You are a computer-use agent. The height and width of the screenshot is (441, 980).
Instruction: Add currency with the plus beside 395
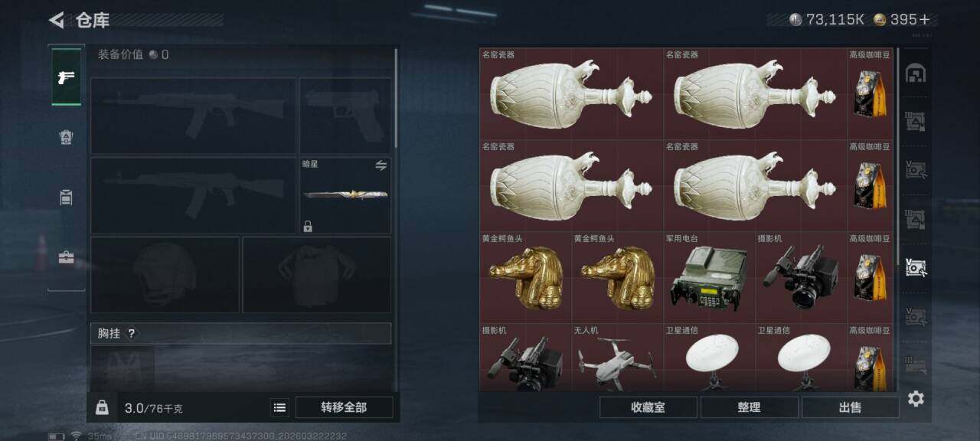pyautogui.click(x=925, y=19)
